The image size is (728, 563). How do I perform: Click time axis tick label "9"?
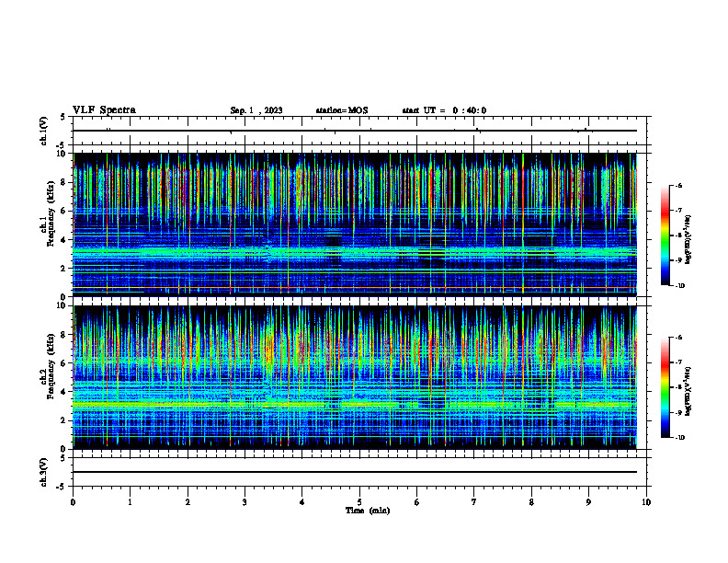pos(588,502)
